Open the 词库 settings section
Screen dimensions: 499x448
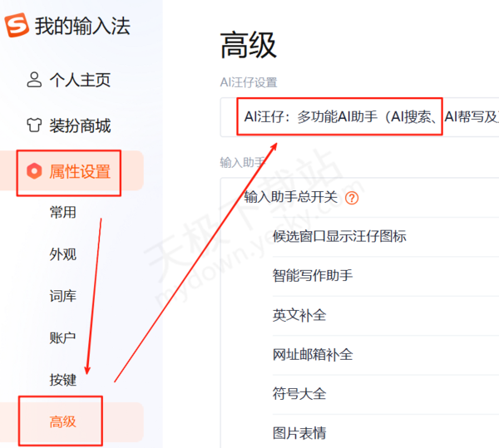62,296
